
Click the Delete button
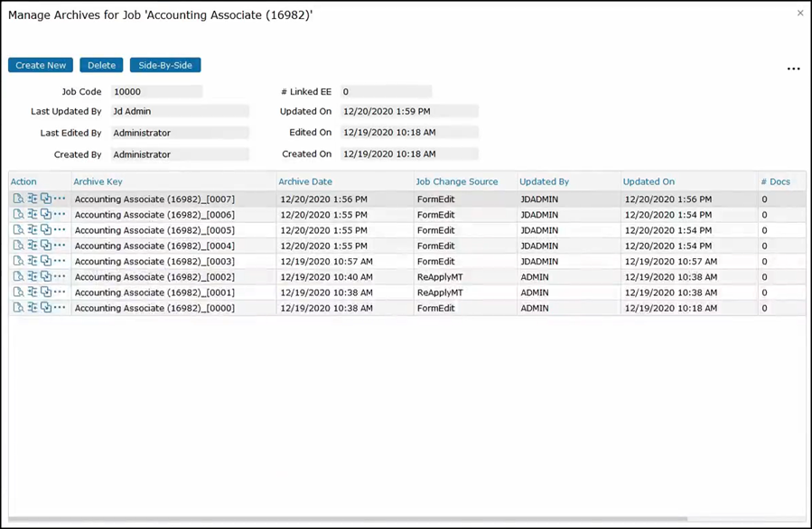tap(101, 65)
